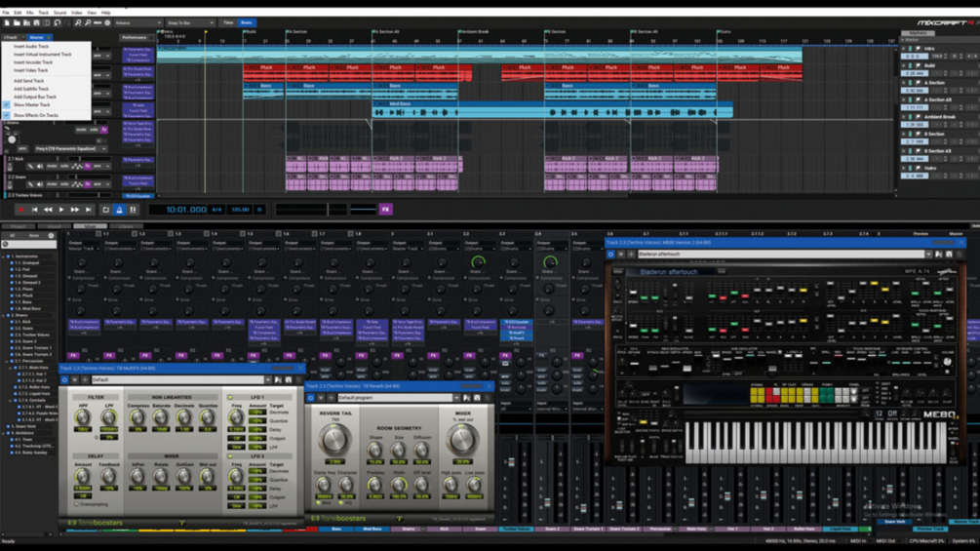Viewport: 980px width, 551px height.
Task: Click the Zoom In magnifier icon
Action: pyautogui.click(x=77, y=22)
